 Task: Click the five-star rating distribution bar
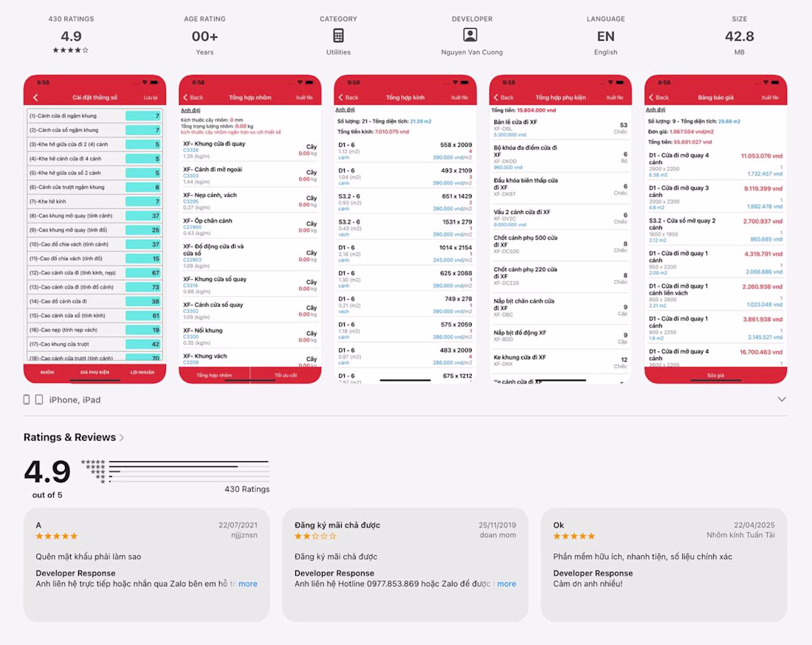(x=189, y=461)
